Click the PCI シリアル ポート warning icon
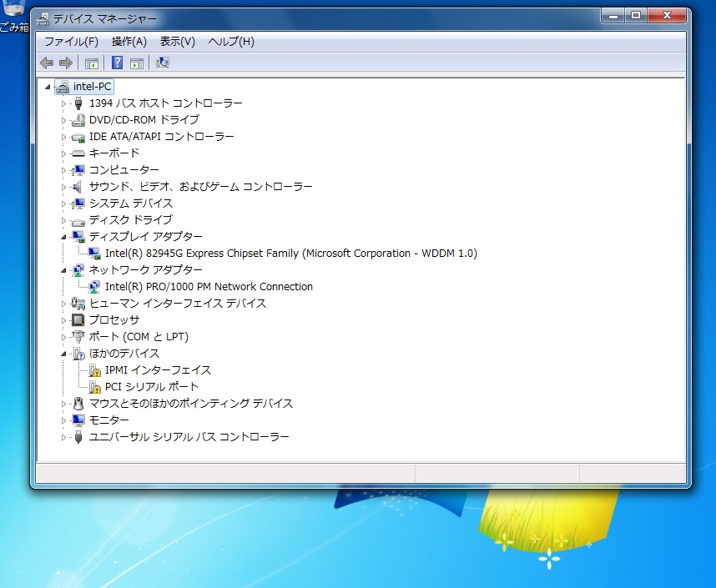Image resolution: width=716 pixels, height=588 pixels. coord(94,387)
